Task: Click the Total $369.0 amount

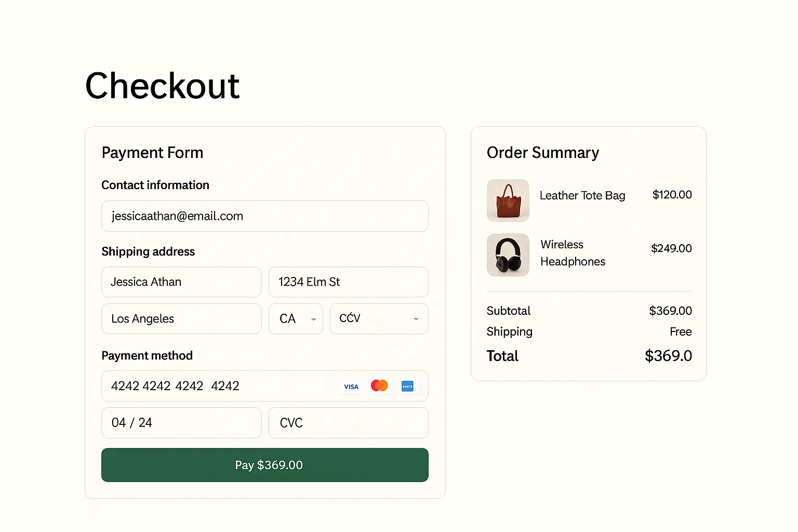Action: click(668, 356)
